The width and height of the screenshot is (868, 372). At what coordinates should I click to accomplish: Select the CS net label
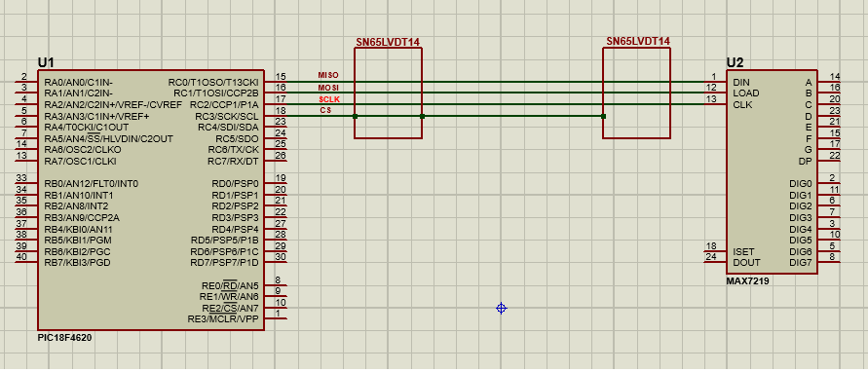(x=326, y=111)
